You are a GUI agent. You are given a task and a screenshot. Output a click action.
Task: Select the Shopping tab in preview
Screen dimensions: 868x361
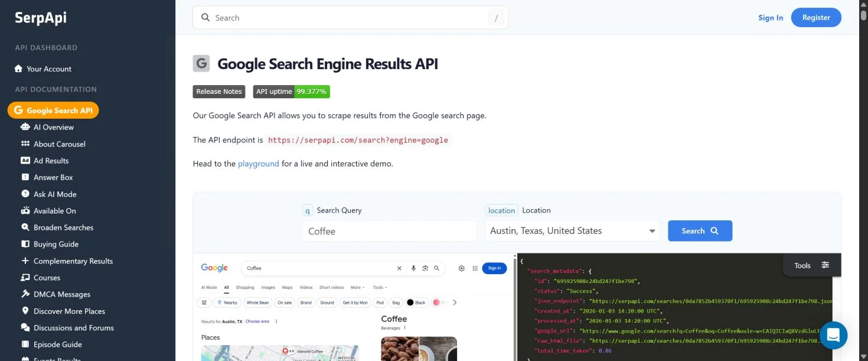click(245, 288)
